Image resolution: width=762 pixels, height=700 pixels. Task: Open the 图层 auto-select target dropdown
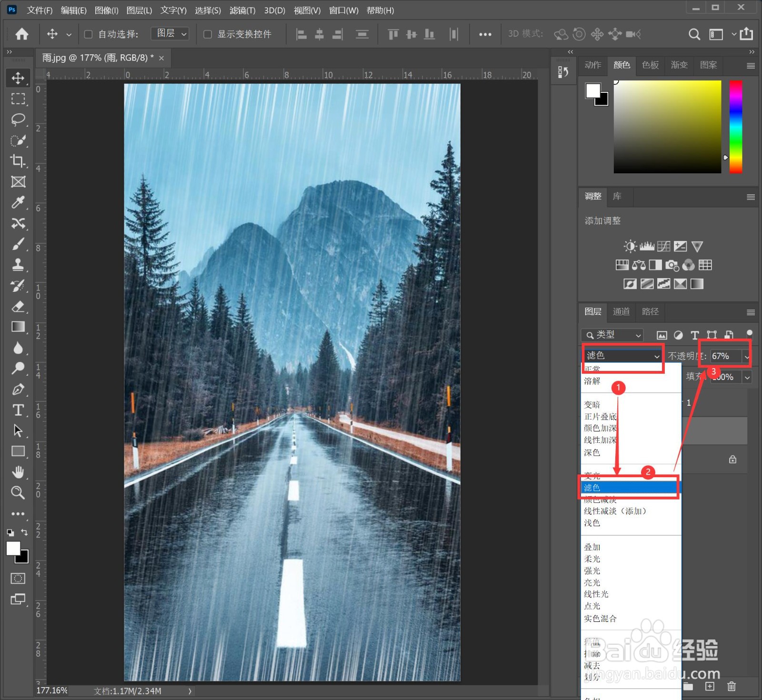170,33
